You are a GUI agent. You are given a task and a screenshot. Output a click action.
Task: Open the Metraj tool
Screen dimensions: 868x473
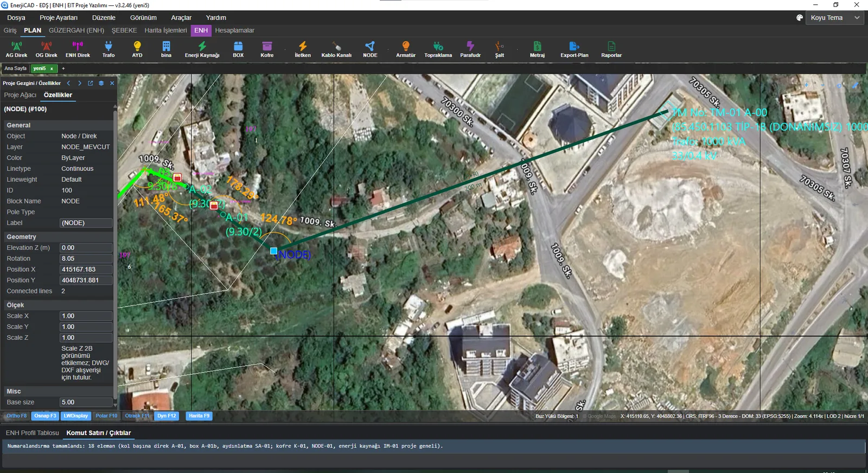(537, 49)
